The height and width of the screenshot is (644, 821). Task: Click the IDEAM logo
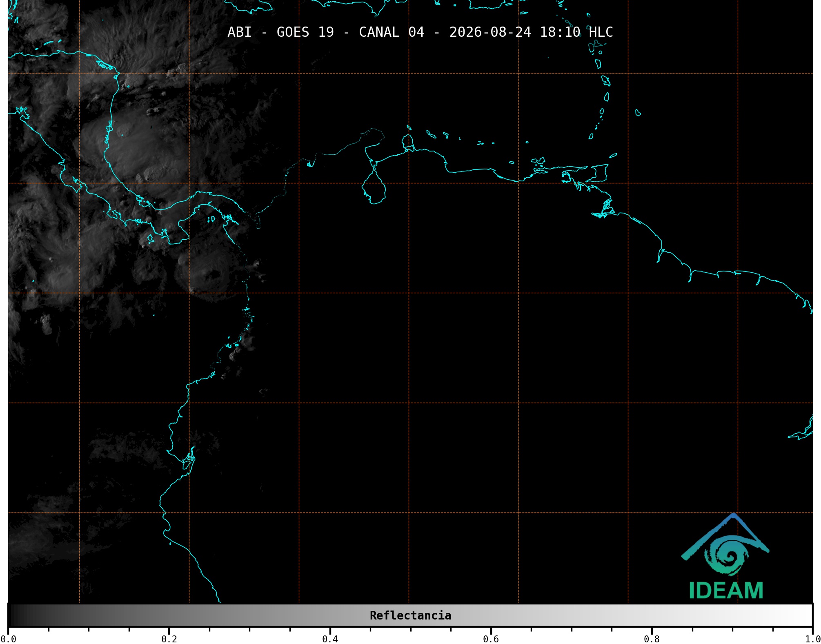725,556
